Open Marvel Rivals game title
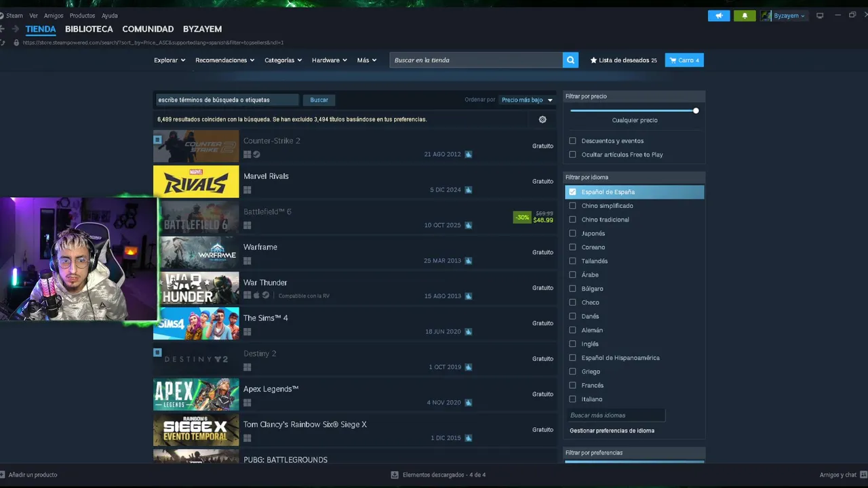868x488 pixels. point(266,176)
